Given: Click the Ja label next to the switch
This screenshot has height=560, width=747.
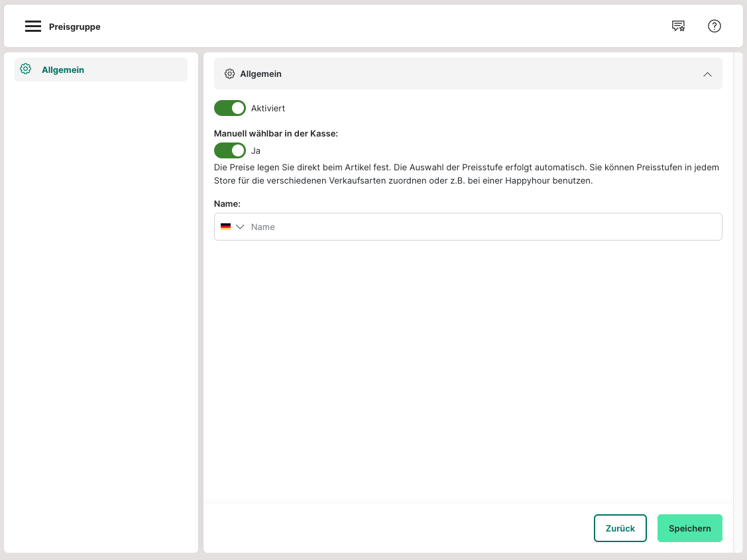Looking at the screenshot, I should [256, 150].
